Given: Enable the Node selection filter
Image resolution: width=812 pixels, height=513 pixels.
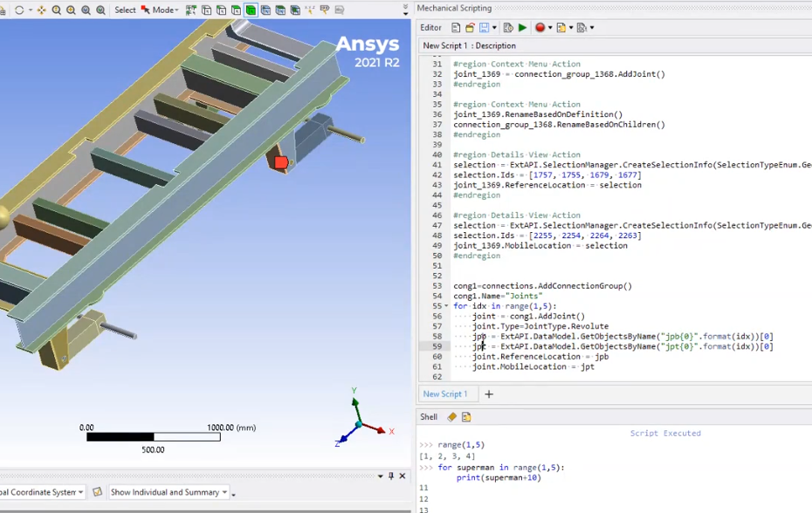Looking at the screenshot, I should click(265, 10).
